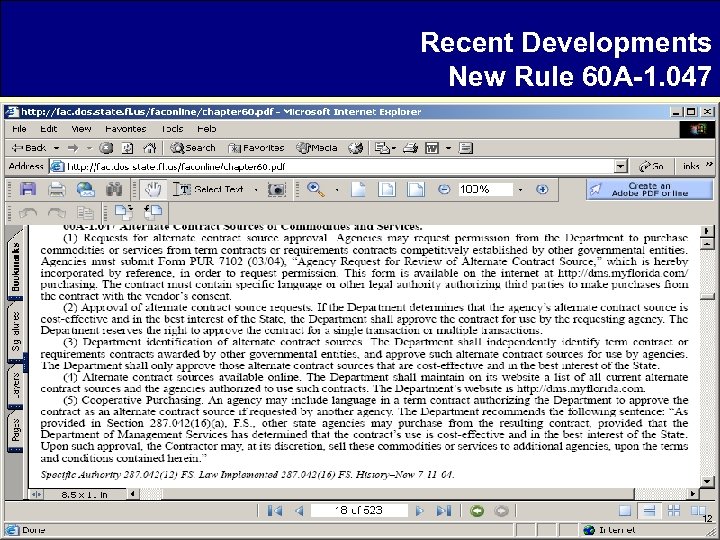Screen dimensions: 720x540
Task: Open the Search binoculars tool
Action: coord(114,189)
